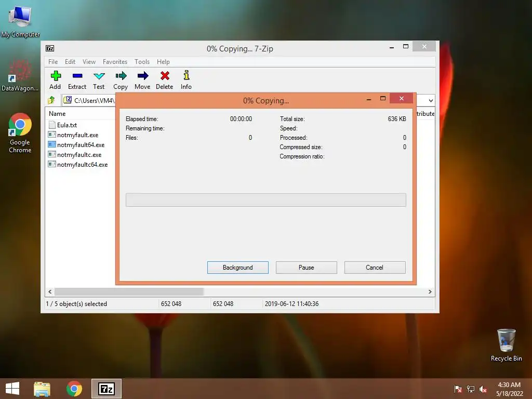Maximize the 0% Copying dialog
Viewport: 532px width, 399px height.
pos(383,98)
